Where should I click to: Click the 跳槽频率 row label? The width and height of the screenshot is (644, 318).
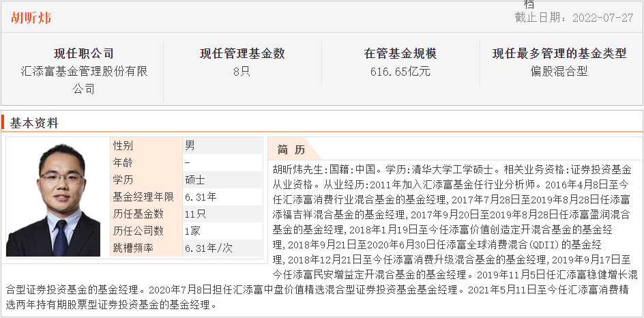coord(133,248)
